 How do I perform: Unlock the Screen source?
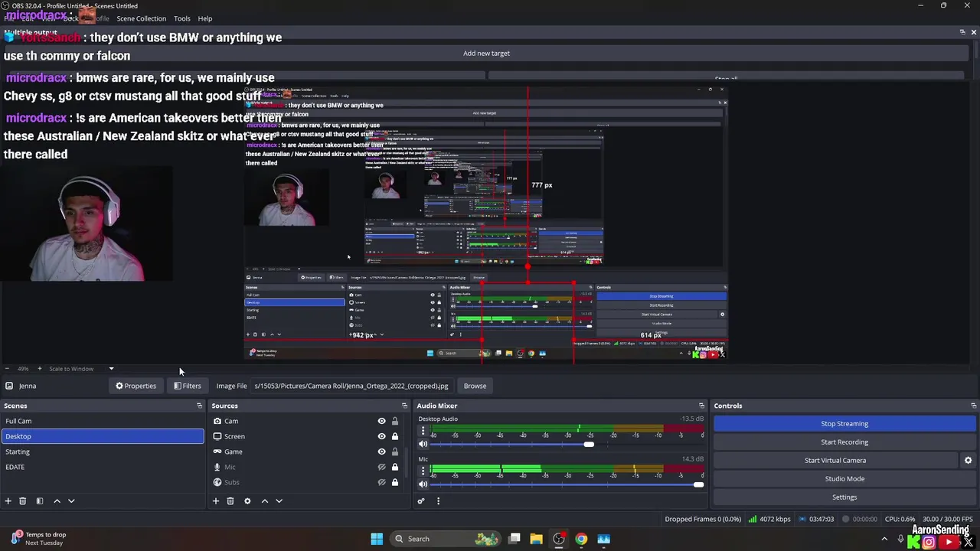395,436
